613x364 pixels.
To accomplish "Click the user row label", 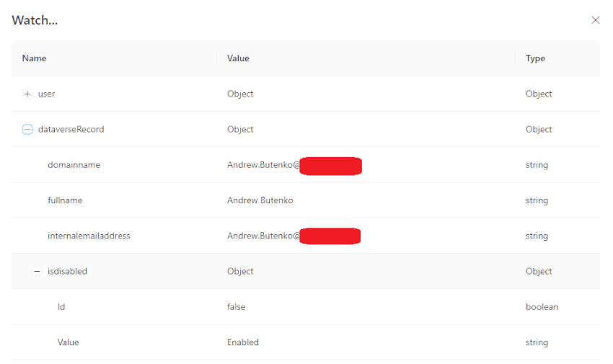I will click(47, 94).
